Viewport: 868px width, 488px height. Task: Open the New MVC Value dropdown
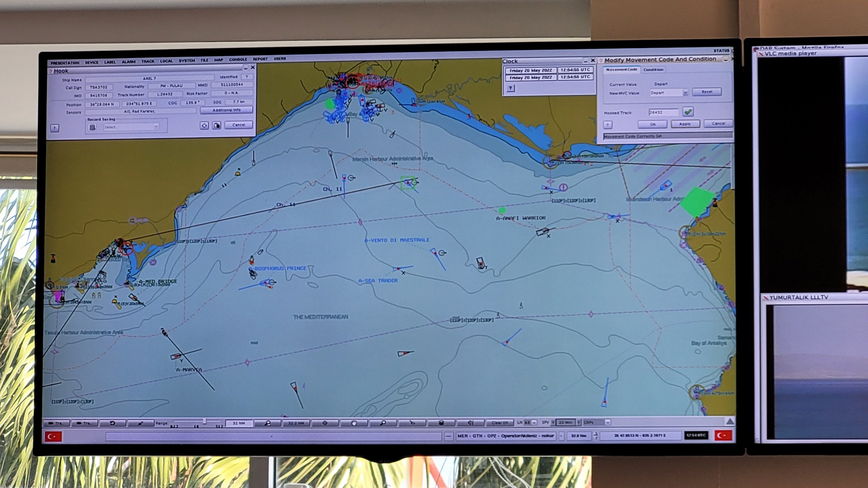(x=669, y=93)
